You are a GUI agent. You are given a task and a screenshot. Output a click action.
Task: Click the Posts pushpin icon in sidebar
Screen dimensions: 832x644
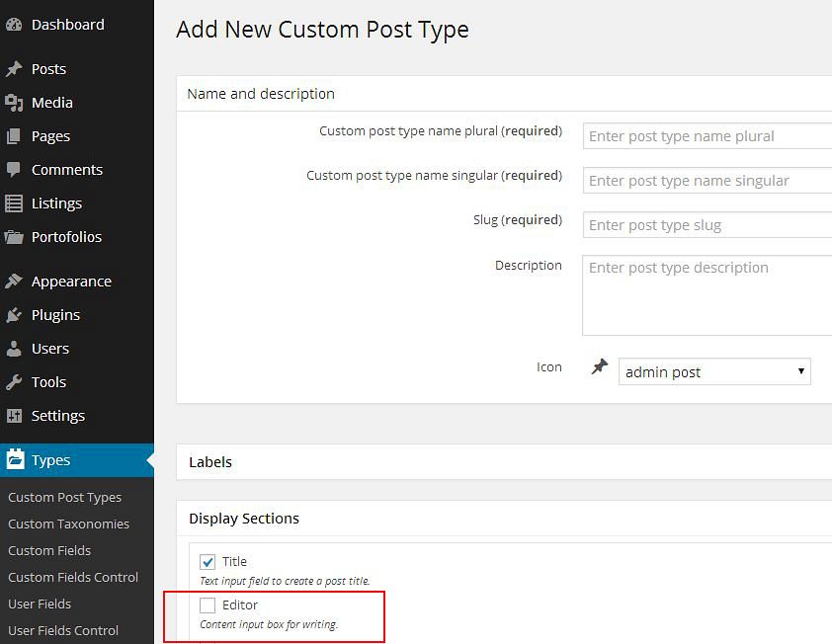[14, 69]
